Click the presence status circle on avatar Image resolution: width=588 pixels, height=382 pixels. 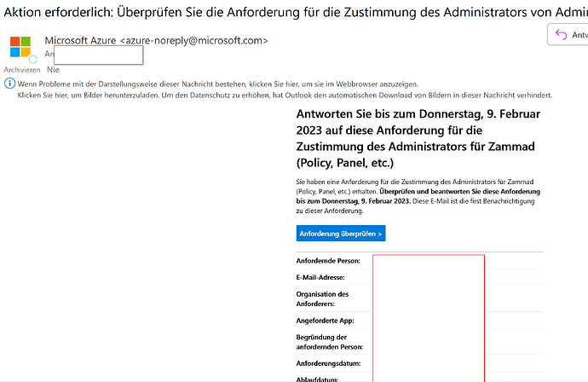33,60
